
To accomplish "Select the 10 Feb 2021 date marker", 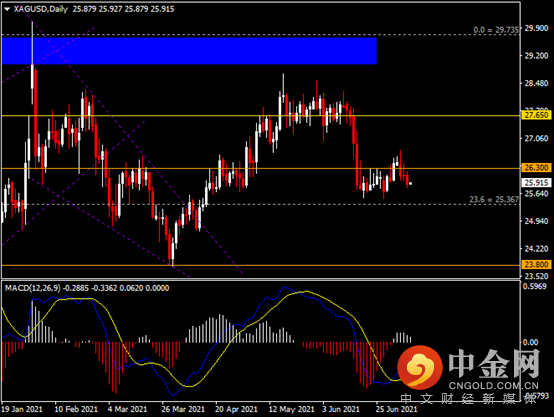I will 76,409.
